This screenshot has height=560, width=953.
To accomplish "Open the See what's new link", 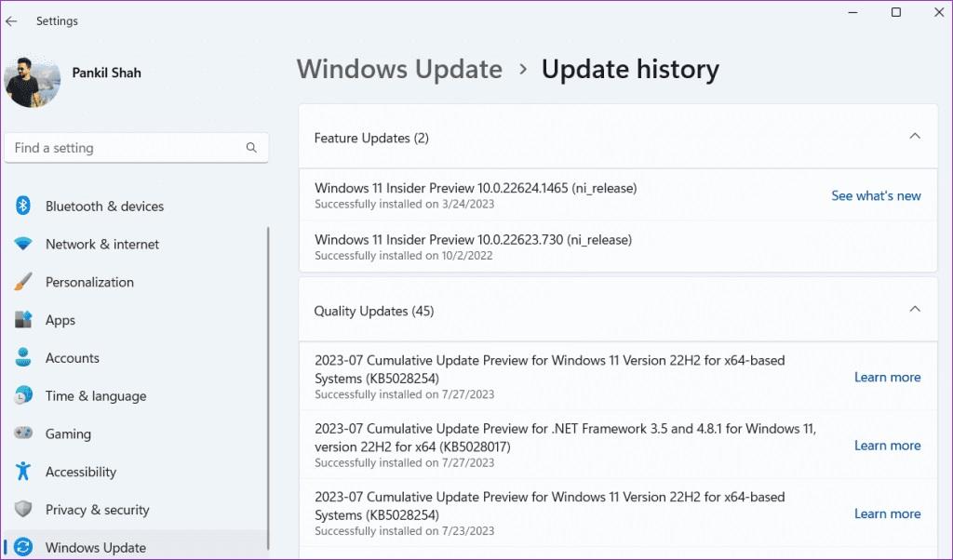I will (876, 195).
